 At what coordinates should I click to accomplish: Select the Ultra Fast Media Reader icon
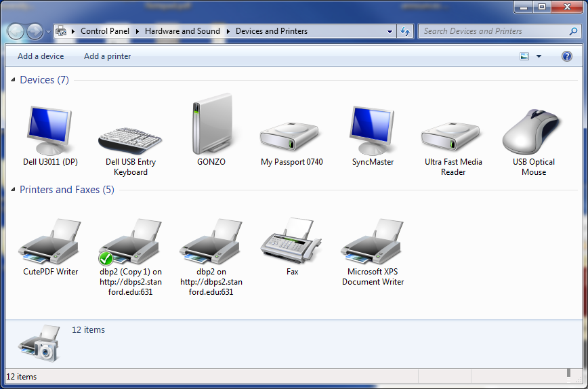tap(450, 136)
